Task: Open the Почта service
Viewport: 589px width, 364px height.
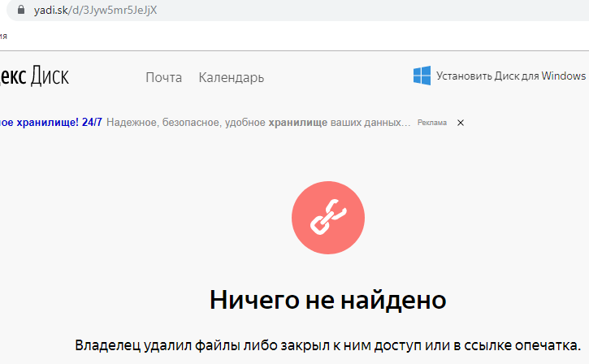Action: [x=163, y=78]
